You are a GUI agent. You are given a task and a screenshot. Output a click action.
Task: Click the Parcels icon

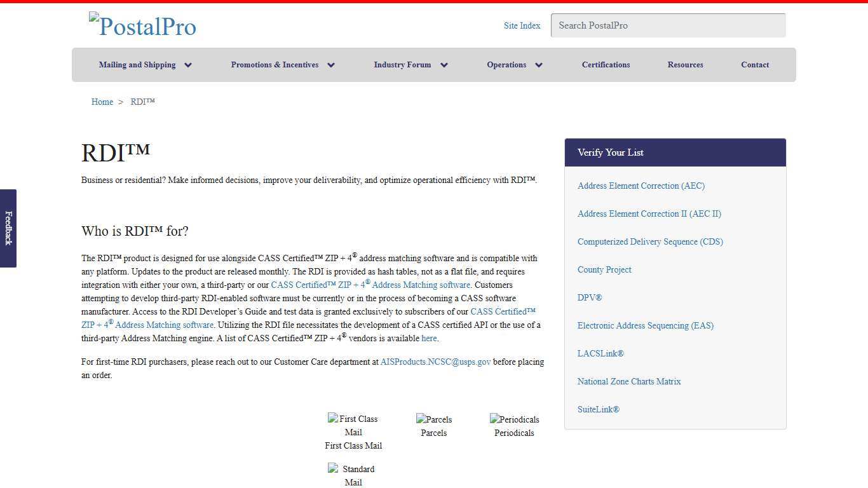(434, 419)
